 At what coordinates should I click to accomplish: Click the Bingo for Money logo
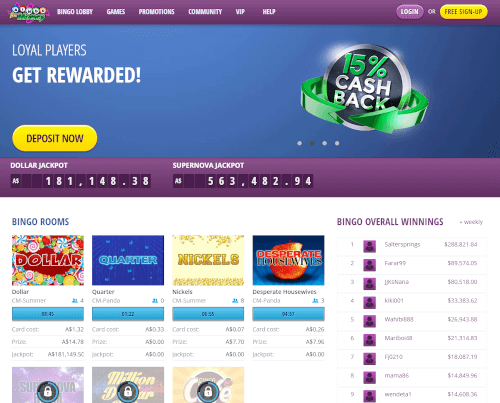tap(29, 12)
